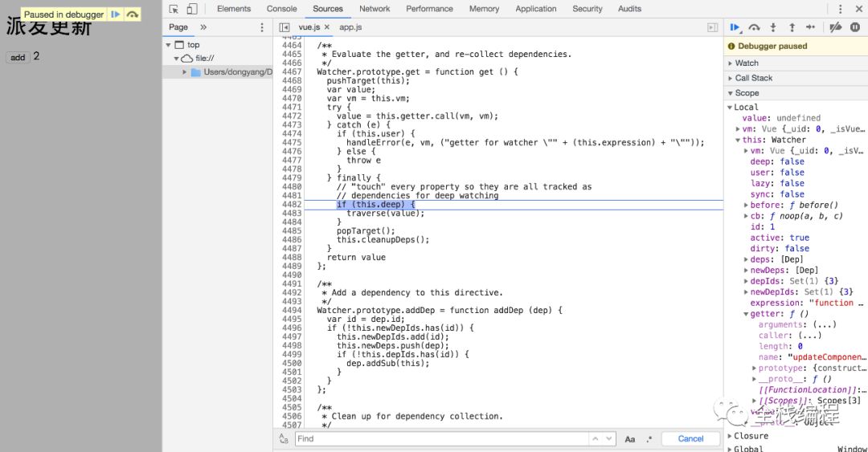Expand the depIds: Set(1) entry
This screenshot has width=868, height=452.
[x=746, y=281]
